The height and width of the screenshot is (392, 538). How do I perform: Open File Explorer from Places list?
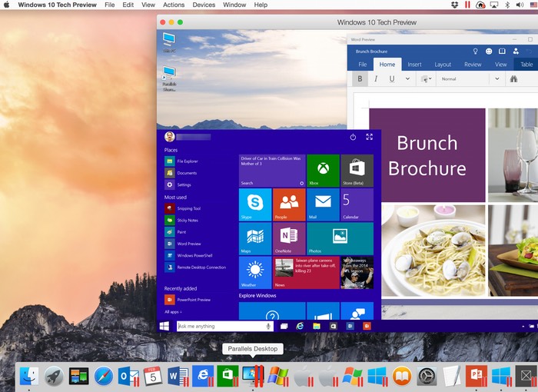tap(187, 161)
